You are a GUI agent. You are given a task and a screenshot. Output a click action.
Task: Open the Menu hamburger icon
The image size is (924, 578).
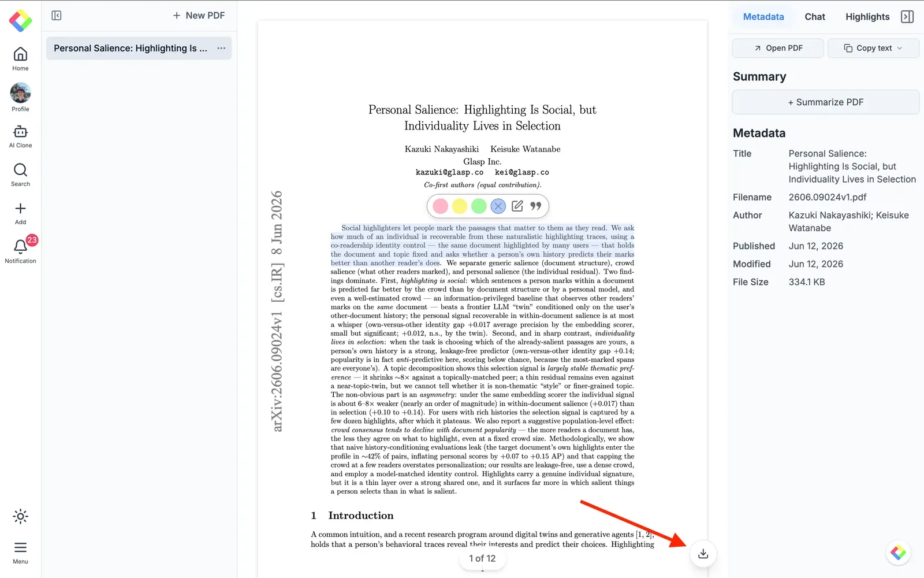coord(20,553)
